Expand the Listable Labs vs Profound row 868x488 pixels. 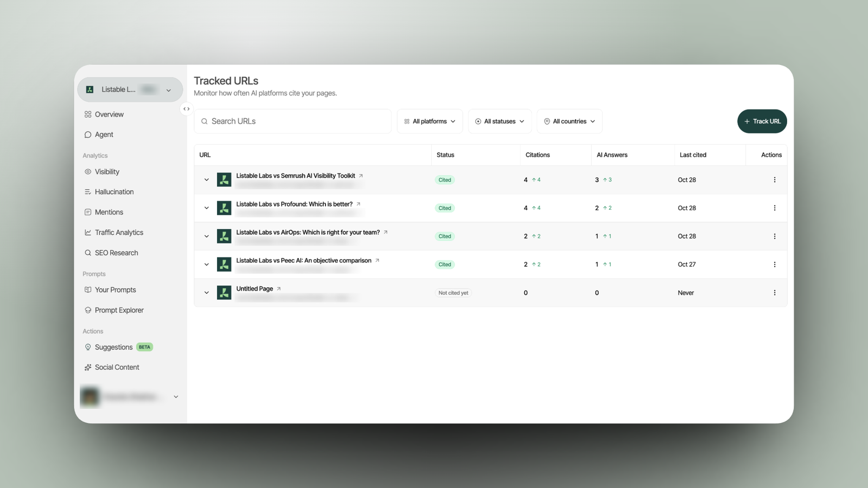pos(207,208)
